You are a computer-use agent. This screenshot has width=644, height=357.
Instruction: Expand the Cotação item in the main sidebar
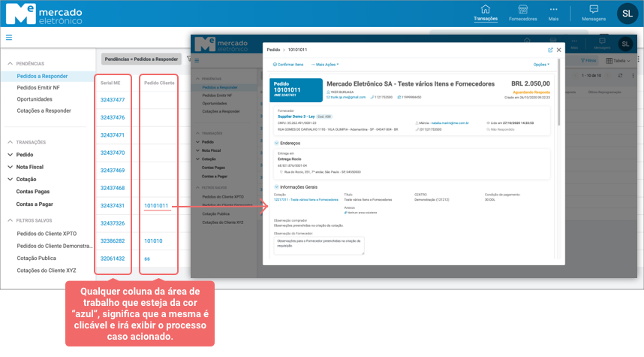coord(11,180)
